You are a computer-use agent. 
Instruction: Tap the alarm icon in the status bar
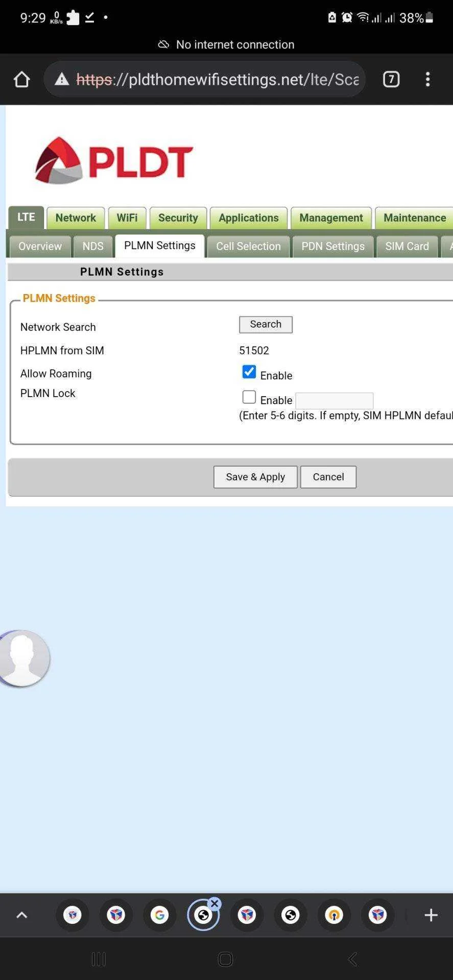(x=347, y=17)
